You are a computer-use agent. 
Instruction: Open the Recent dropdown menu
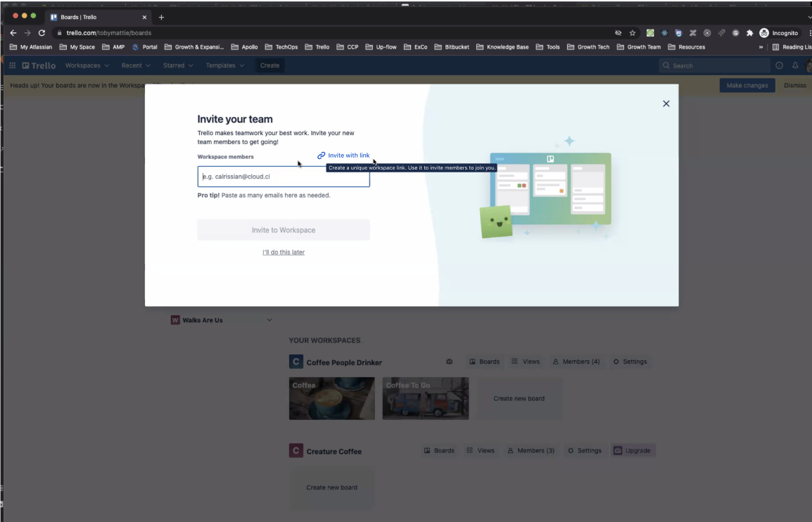pos(135,65)
